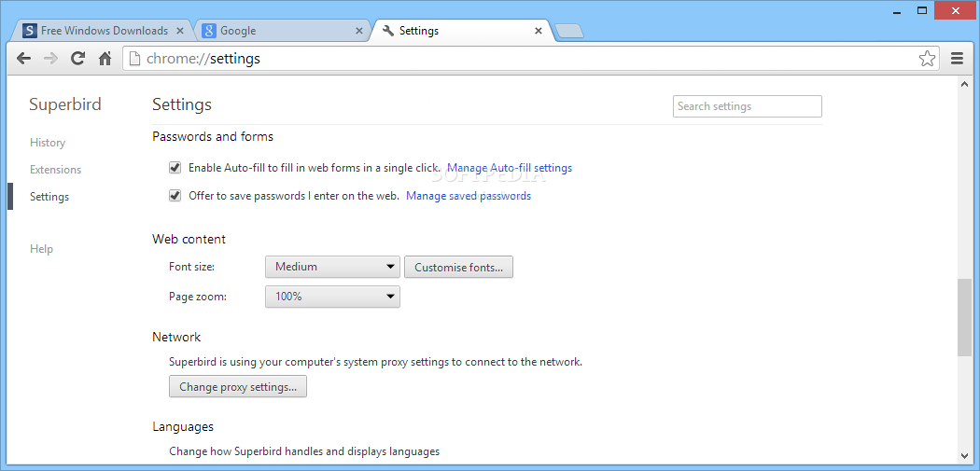Click the system proxy settings description text

pos(375,361)
